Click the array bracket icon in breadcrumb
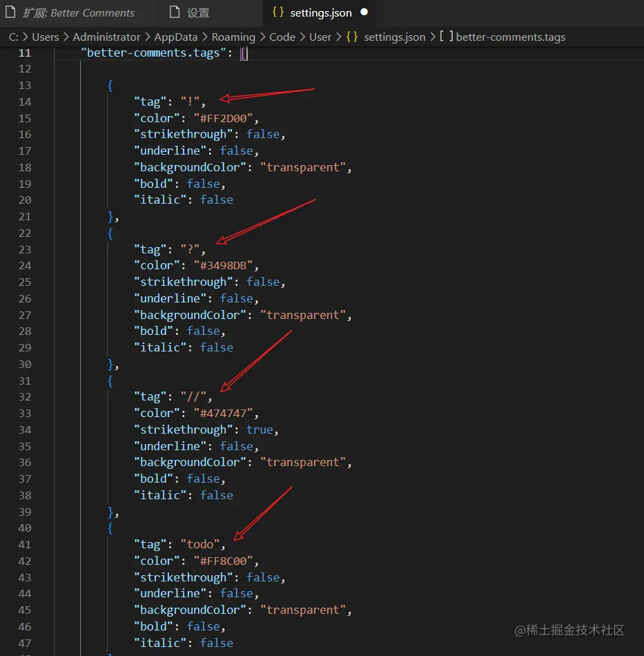This screenshot has height=656, width=644. (446, 37)
